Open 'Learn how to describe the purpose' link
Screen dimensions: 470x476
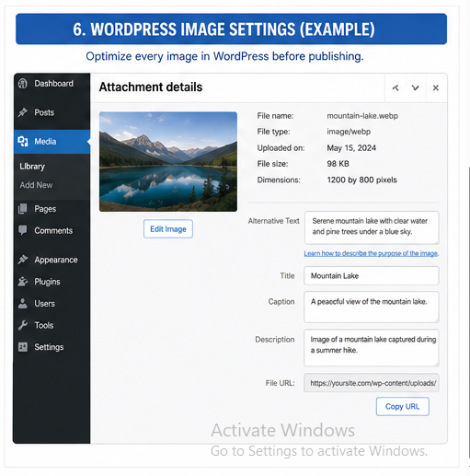pos(372,253)
